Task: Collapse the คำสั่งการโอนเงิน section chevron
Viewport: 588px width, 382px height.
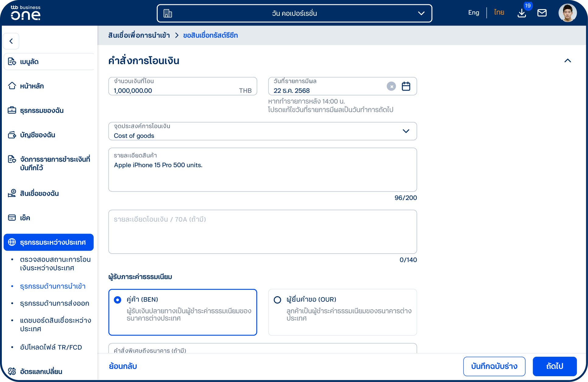Action: [568, 61]
